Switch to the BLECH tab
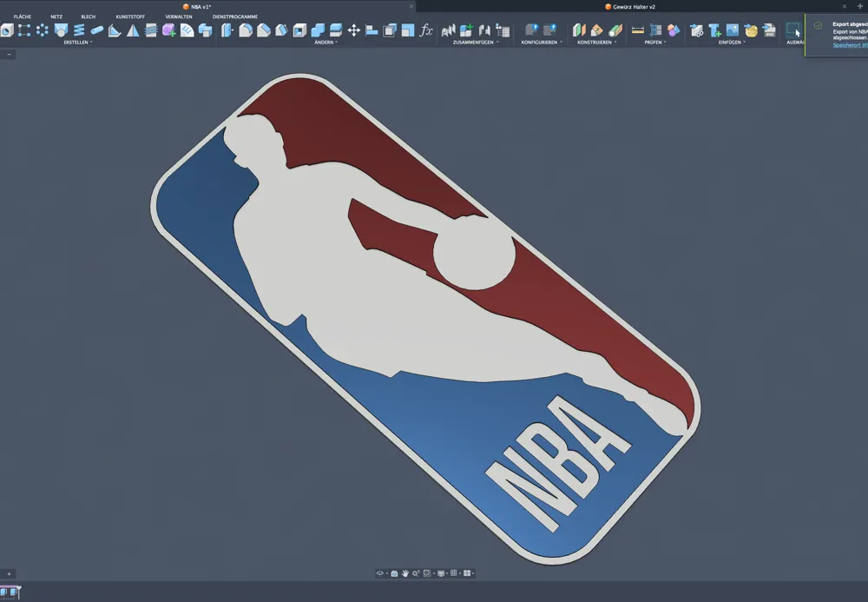The image size is (868, 602). (x=88, y=17)
